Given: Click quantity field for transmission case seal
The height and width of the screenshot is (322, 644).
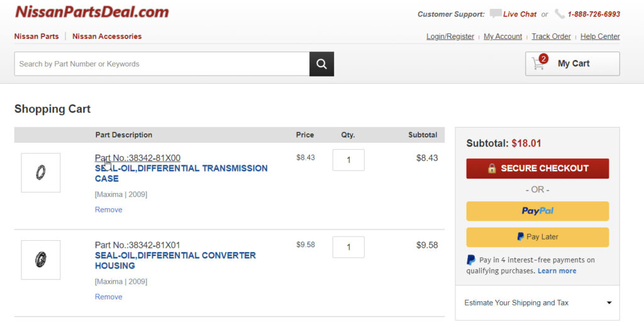Looking at the screenshot, I should (x=348, y=160).
